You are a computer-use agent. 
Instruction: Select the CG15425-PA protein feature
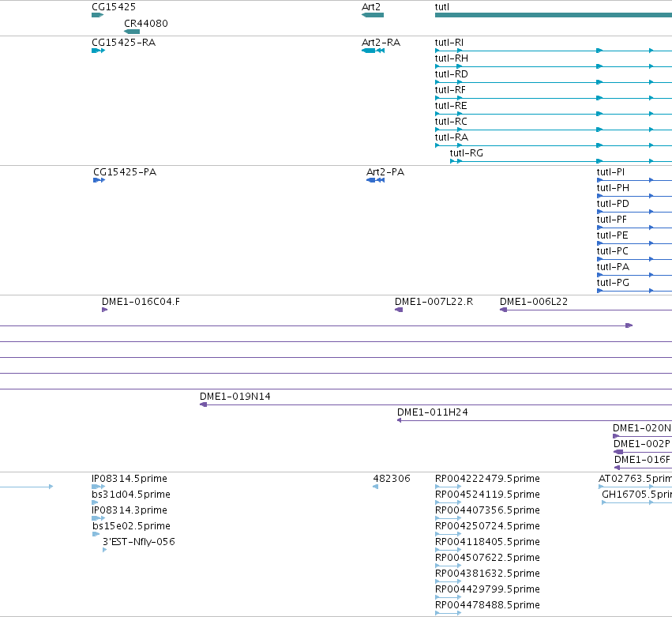[99, 180]
